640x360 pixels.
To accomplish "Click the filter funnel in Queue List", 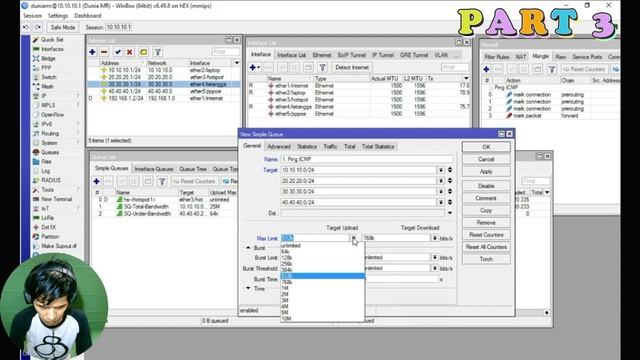I will pos(162,181).
